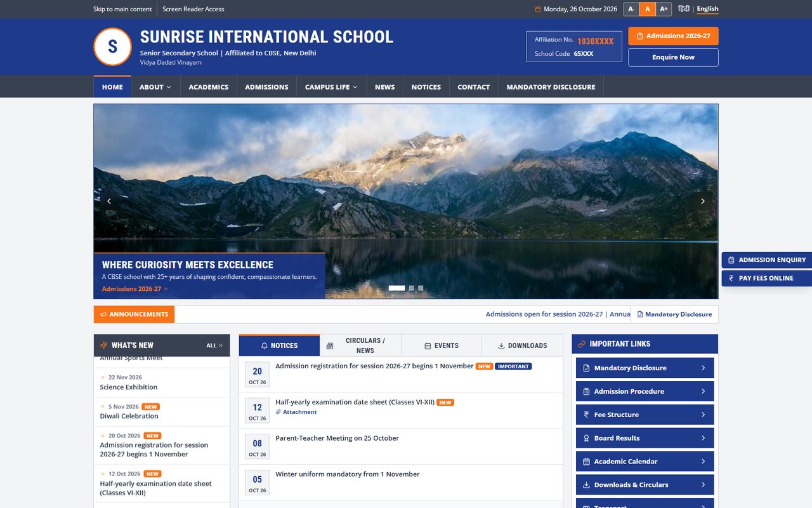Open the Contact page from the navigation bar

[x=473, y=87]
